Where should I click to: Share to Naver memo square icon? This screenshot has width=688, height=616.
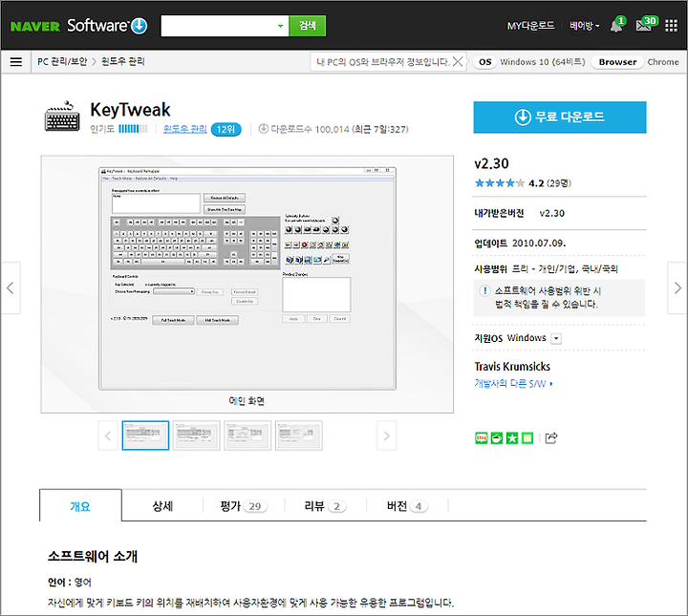(527, 438)
